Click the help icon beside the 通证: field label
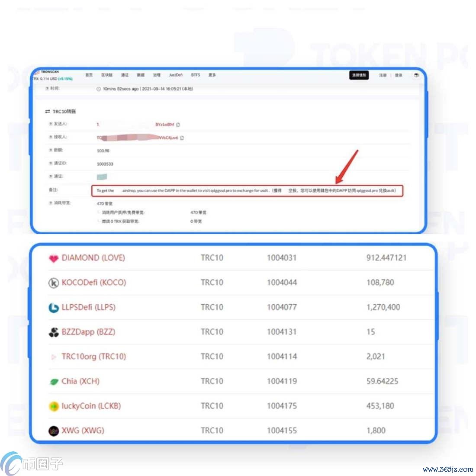The height and width of the screenshot is (476, 476). (x=51, y=177)
